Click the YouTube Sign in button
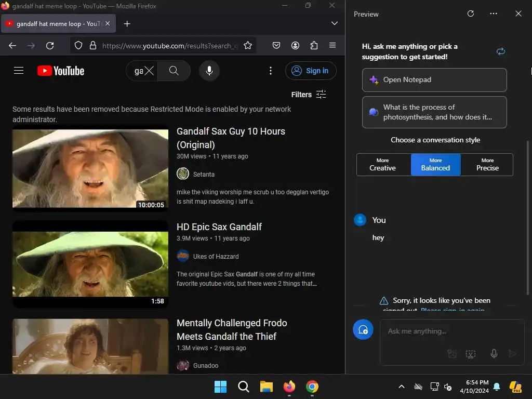 [x=311, y=71]
